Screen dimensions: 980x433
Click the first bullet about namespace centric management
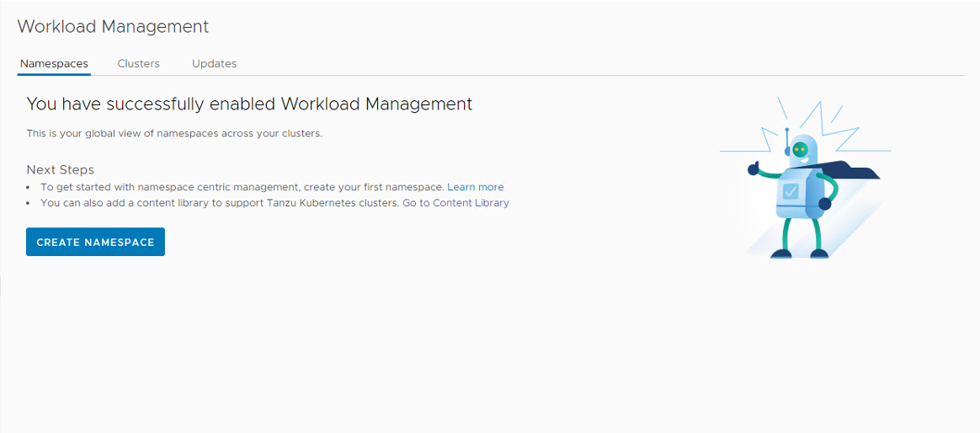[242, 187]
